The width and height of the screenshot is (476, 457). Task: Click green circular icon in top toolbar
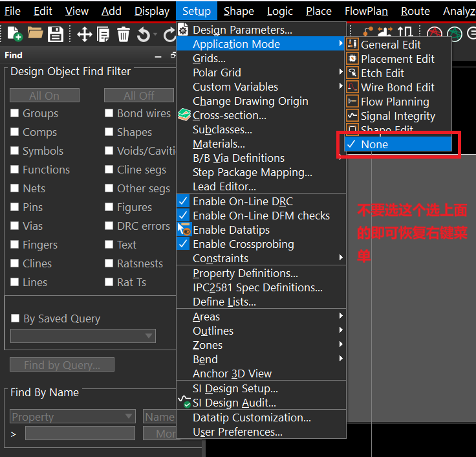pyautogui.click(x=455, y=34)
